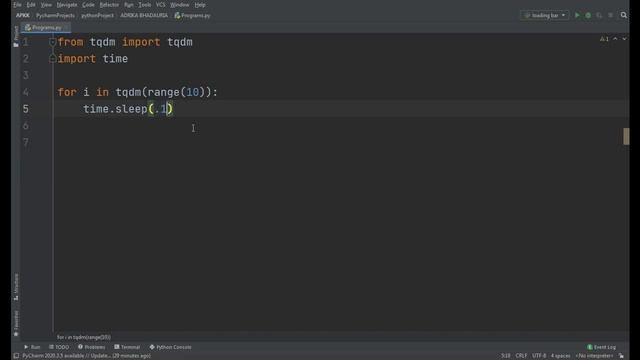Open the Favorites tool window sidebar button

16,323
